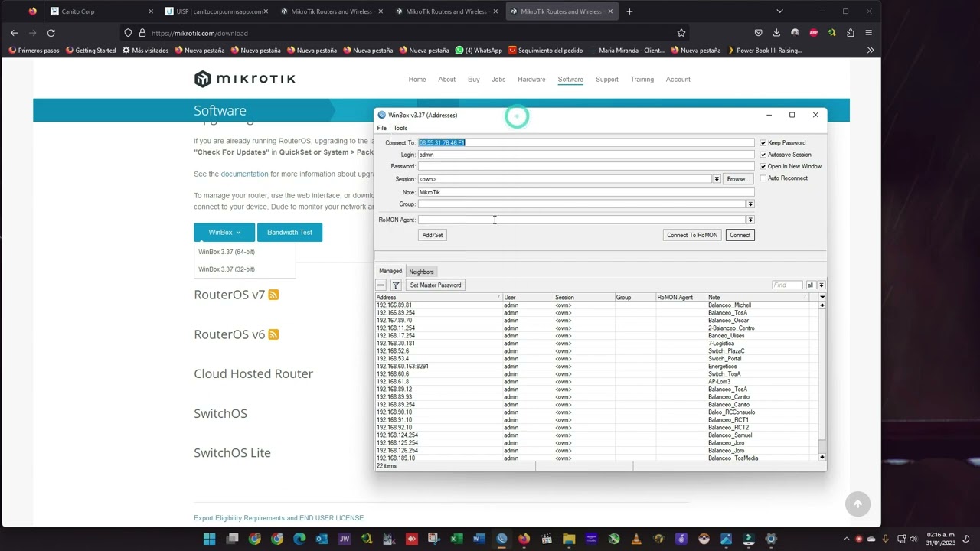Click the Browse... button
This screenshot has width=980, height=551.
737,179
